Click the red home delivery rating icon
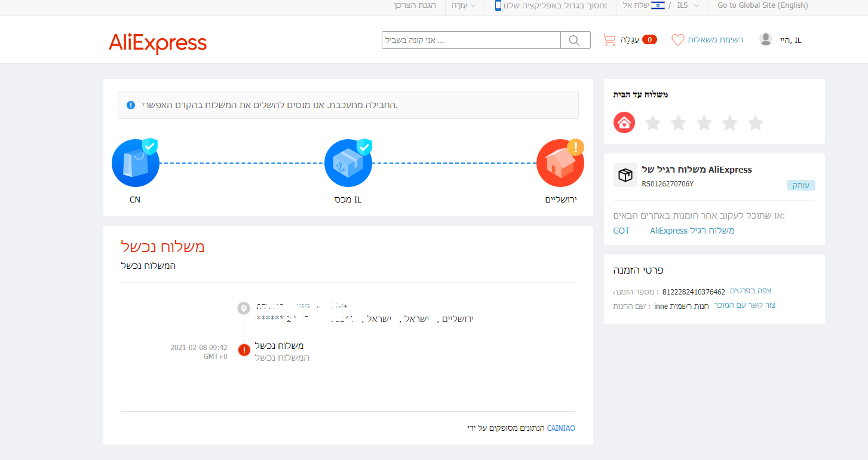868x460 pixels. click(624, 122)
